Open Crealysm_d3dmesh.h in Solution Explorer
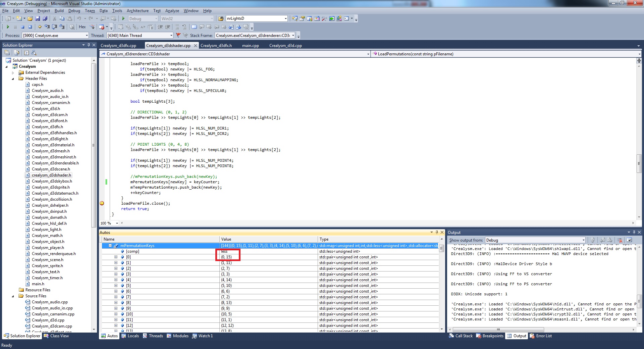This screenshot has width=644, height=349. [x=51, y=151]
